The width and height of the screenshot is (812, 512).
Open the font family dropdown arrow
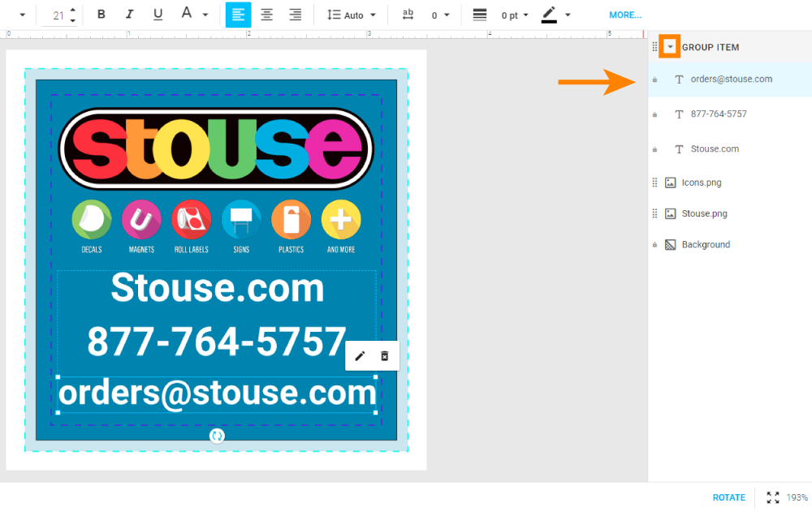(x=22, y=15)
